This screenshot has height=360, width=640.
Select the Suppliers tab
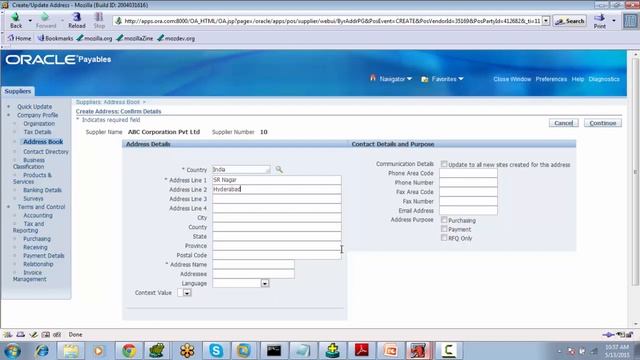click(18, 91)
